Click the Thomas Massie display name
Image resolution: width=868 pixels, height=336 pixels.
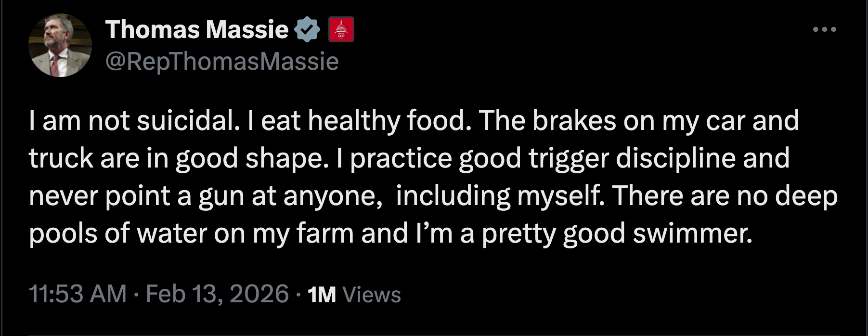(196, 29)
